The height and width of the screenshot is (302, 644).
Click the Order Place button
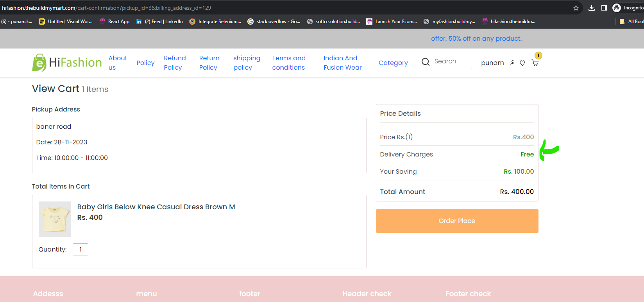pyautogui.click(x=457, y=221)
